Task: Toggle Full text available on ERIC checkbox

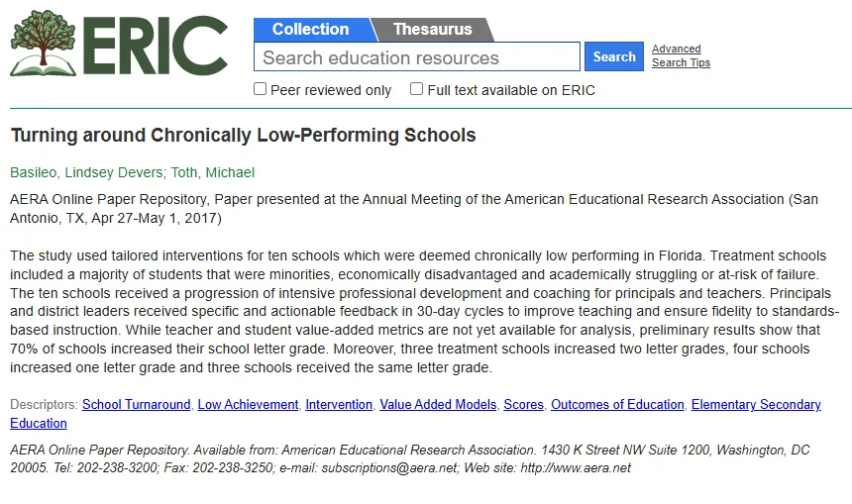Action: pyautogui.click(x=416, y=88)
